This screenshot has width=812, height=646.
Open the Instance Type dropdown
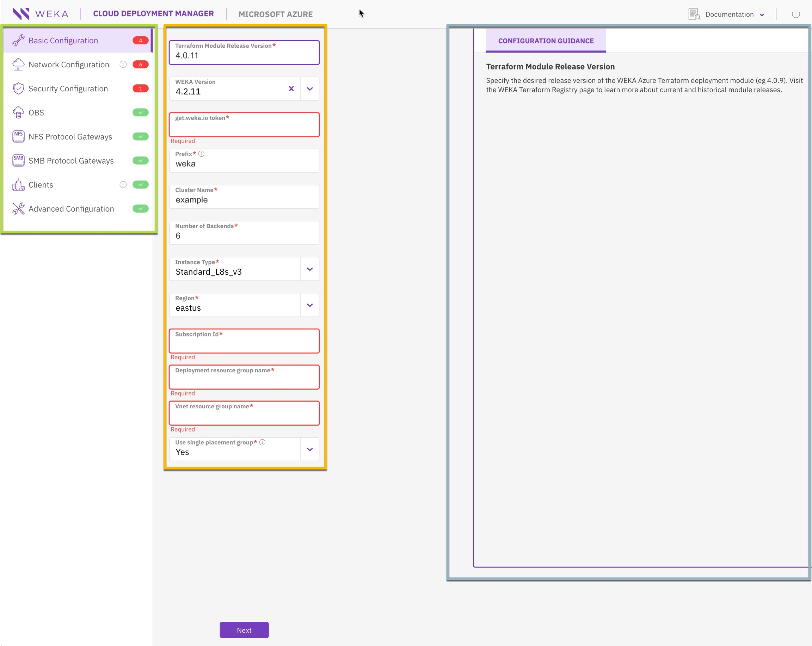pyautogui.click(x=309, y=269)
